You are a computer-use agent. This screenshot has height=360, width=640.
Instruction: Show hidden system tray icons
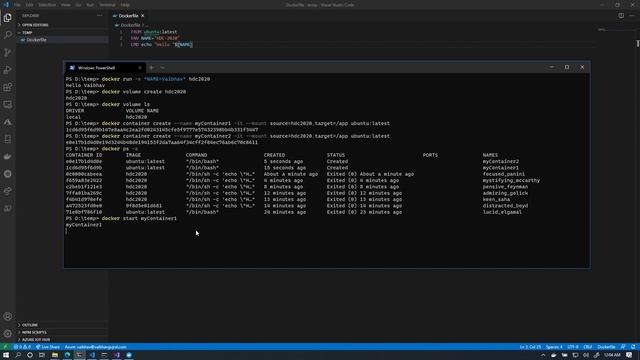(543, 356)
